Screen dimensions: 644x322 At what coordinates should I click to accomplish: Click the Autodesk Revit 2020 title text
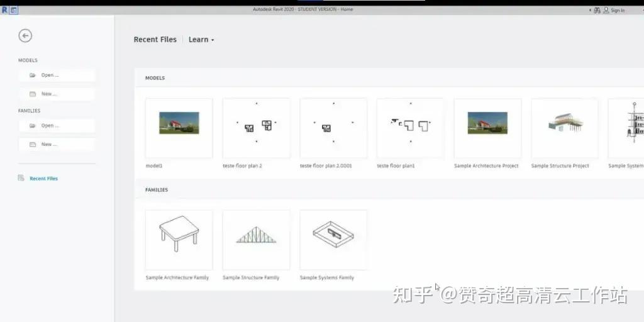click(303, 9)
